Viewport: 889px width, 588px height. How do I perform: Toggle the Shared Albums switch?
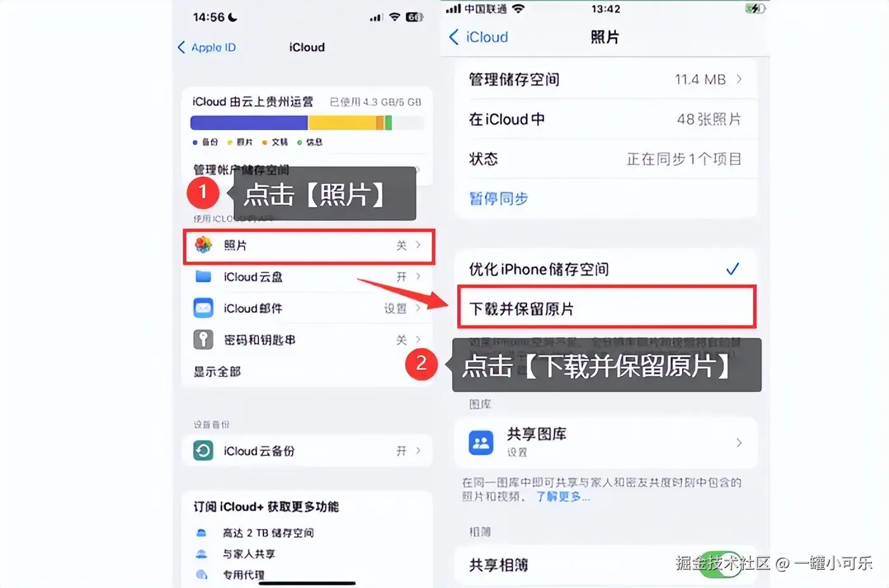[x=721, y=565]
